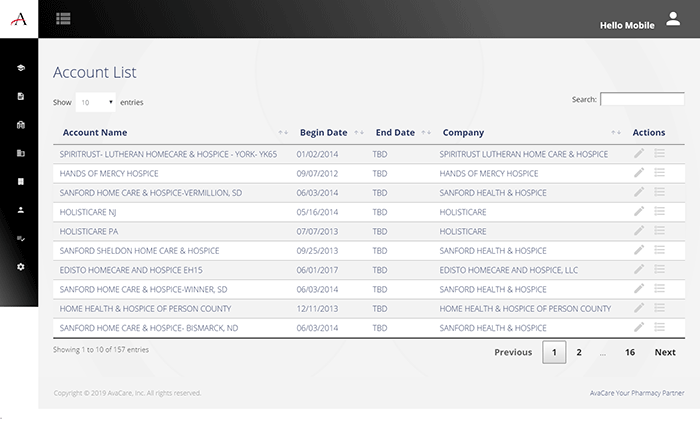Open the Show entries count dropdown
This screenshot has height=435, width=700.
point(96,102)
